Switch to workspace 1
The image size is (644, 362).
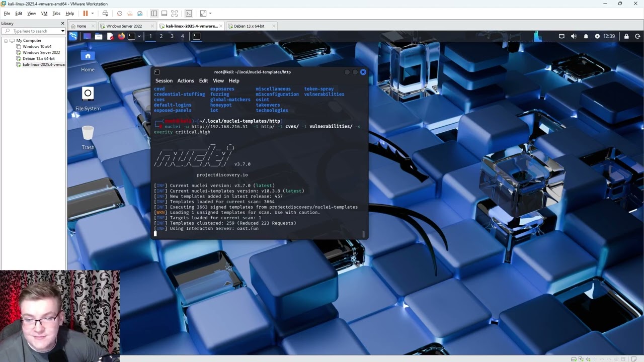point(150,36)
